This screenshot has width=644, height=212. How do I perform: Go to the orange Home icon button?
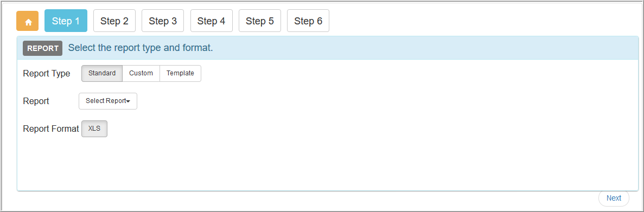tap(28, 21)
